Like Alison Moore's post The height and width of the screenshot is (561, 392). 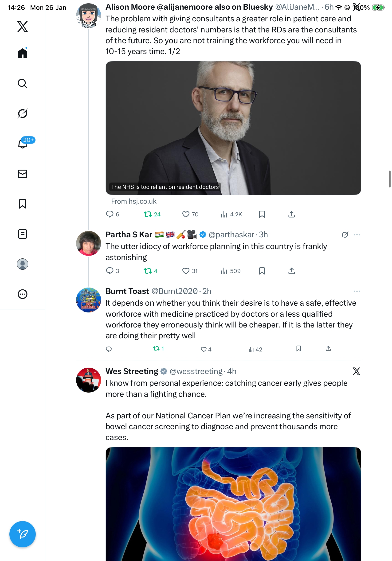(186, 214)
